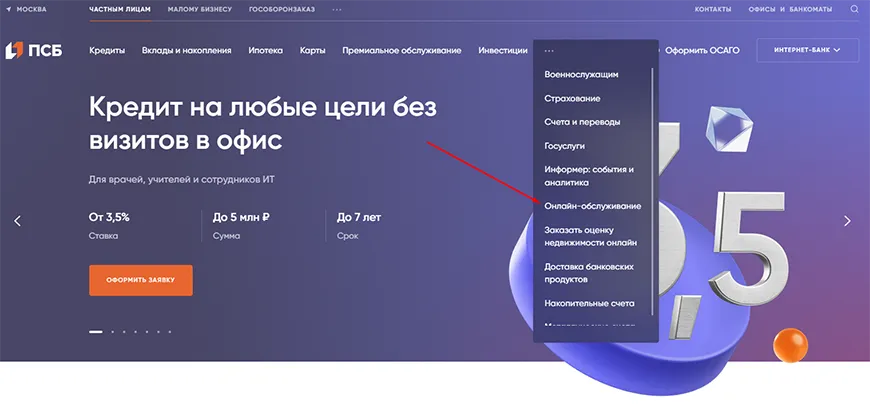870x408 pixels.
Task: Open the Ипотека navigation item
Action: click(x=266, y=50)
